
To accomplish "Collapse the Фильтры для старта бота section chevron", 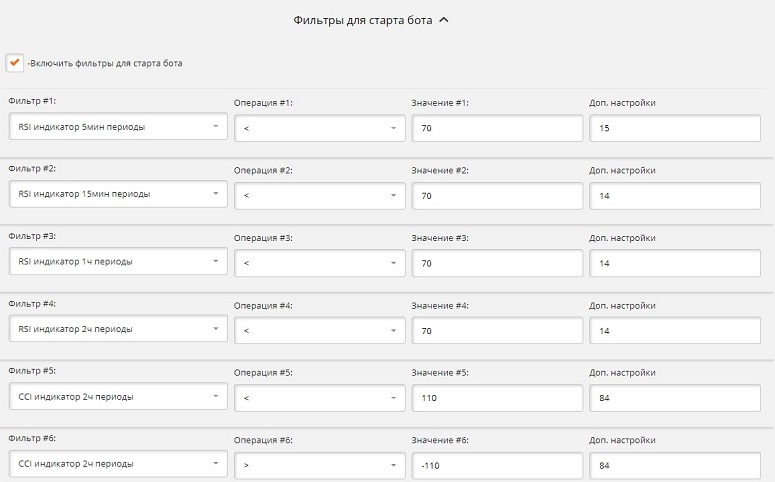I will pyautogui.click(x=444, y=20).
